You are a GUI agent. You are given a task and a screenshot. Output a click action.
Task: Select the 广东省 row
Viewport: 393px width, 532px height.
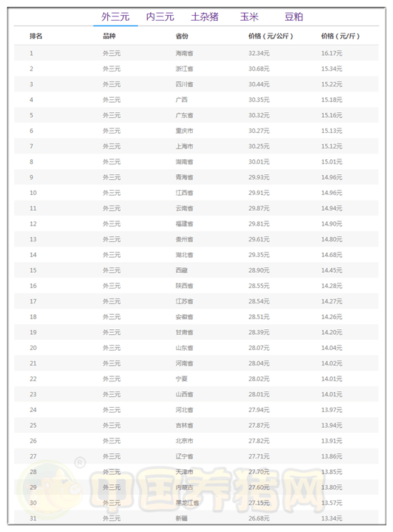point(196,116)
